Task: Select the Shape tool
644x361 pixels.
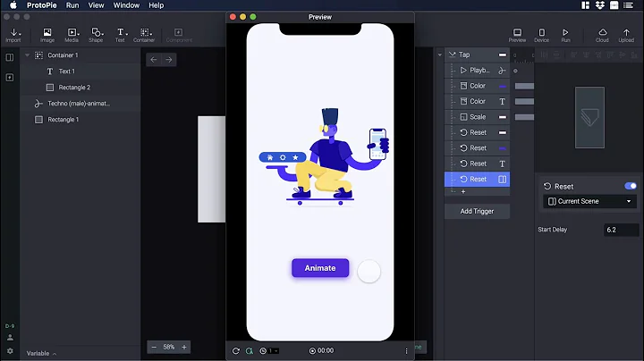Action: [96, 35]
